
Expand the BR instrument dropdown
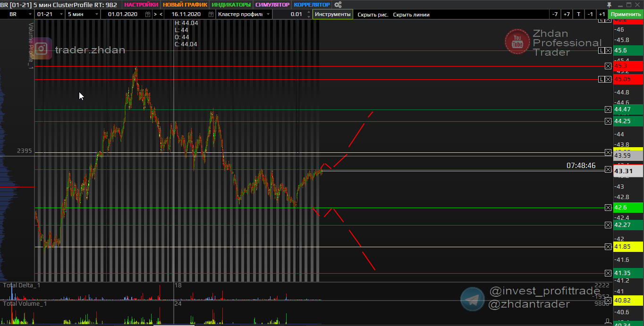pos(19,14)
